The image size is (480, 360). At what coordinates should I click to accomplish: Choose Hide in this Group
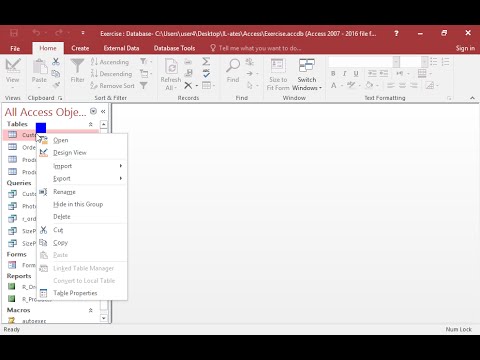[82, 204]
